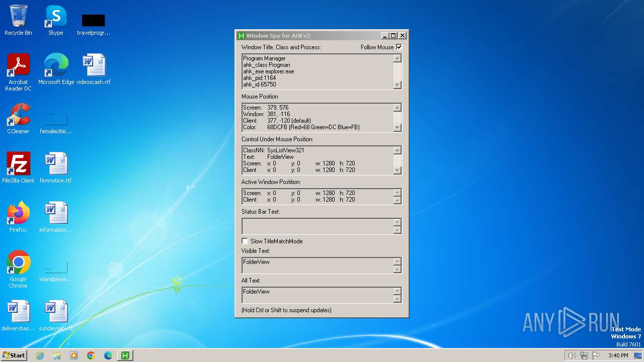Select the firmnotice.rtf document
Image resolution: width=644 pixels, height=362 pixels.
coord(56,167)
